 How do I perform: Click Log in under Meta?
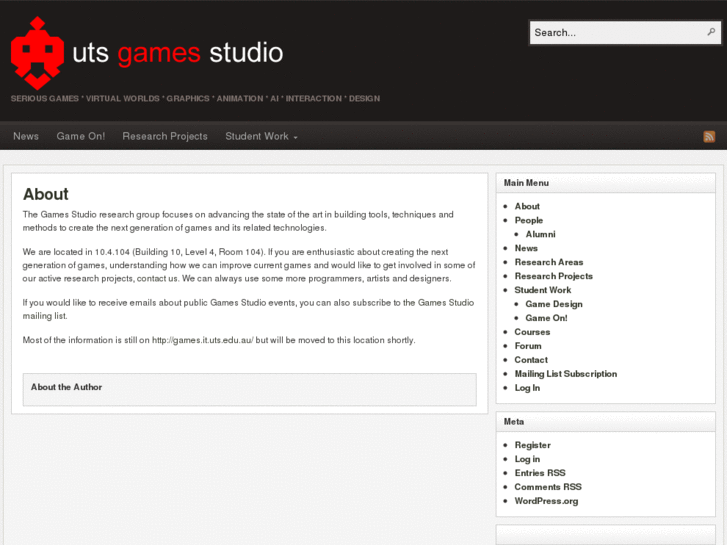527,459
